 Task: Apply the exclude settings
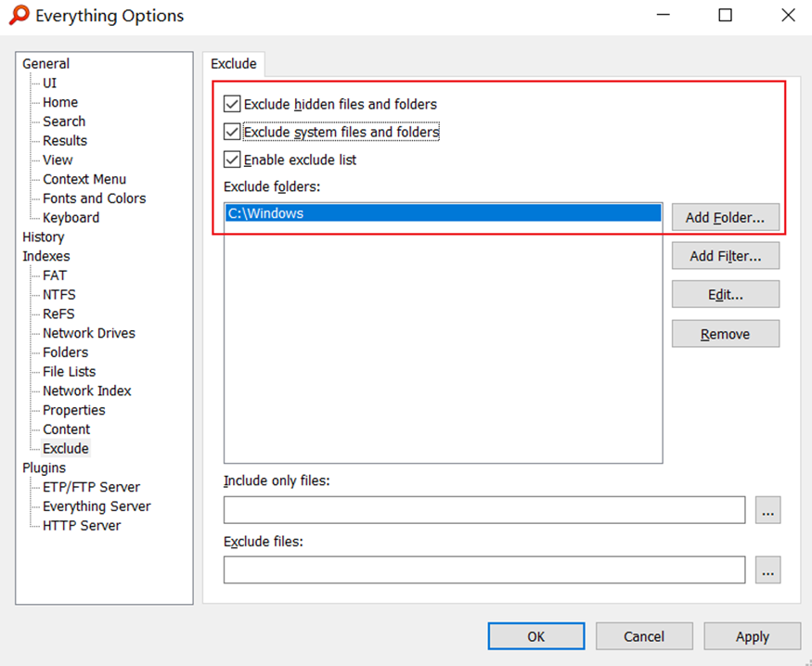click(752, 636)
